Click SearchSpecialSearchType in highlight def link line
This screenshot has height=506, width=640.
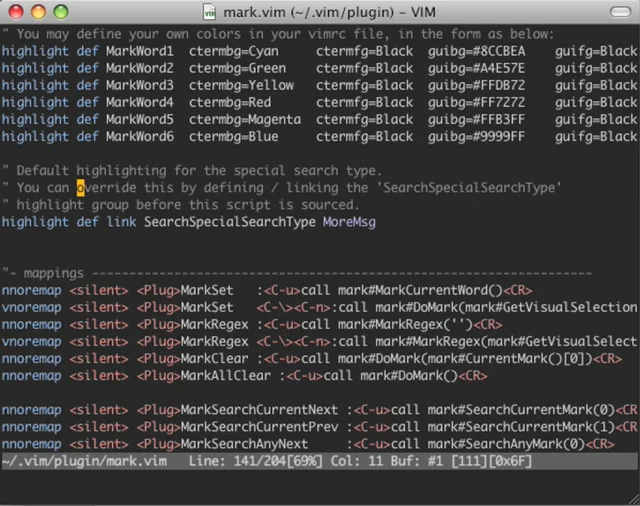(229, 222)
